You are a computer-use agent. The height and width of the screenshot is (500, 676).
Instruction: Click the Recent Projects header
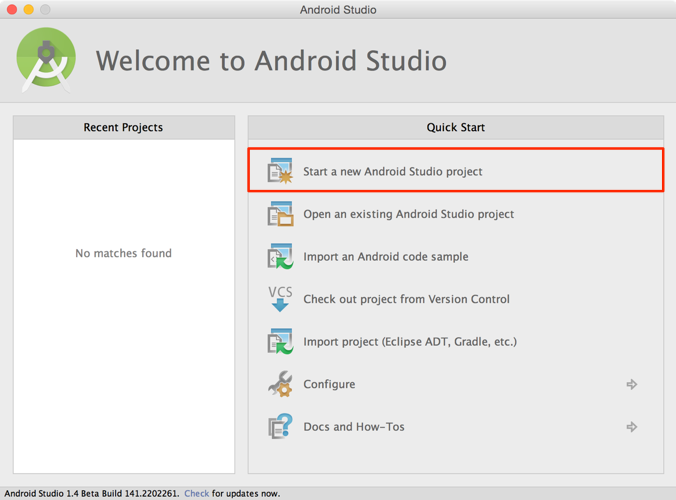click(124, 128)
